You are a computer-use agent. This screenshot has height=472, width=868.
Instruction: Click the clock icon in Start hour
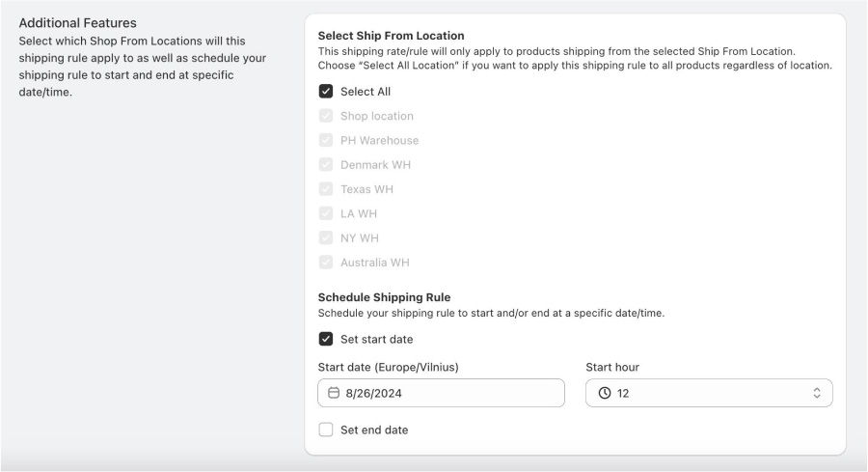coord(605,393)
